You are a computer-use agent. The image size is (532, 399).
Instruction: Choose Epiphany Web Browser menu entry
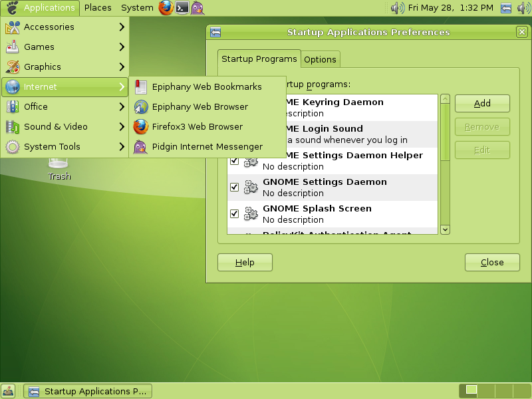coord(207,106)
